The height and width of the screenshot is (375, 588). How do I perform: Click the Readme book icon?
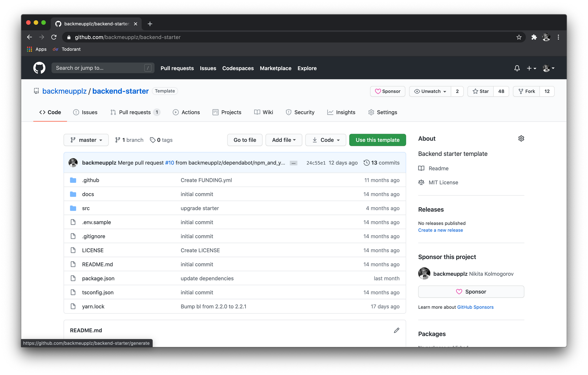point(422,168)
